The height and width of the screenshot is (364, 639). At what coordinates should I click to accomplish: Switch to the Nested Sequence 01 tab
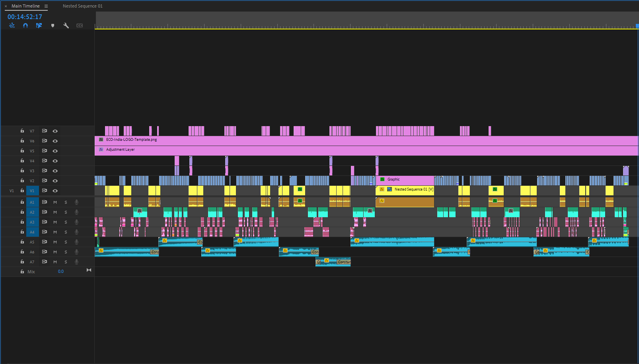[x=82, y=6]
